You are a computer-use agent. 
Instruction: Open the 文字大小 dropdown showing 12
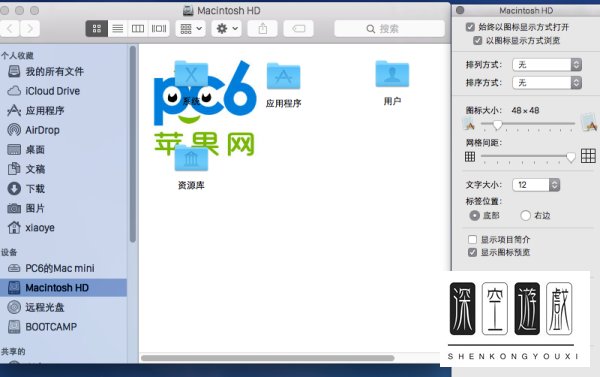(x=536, y=185)
